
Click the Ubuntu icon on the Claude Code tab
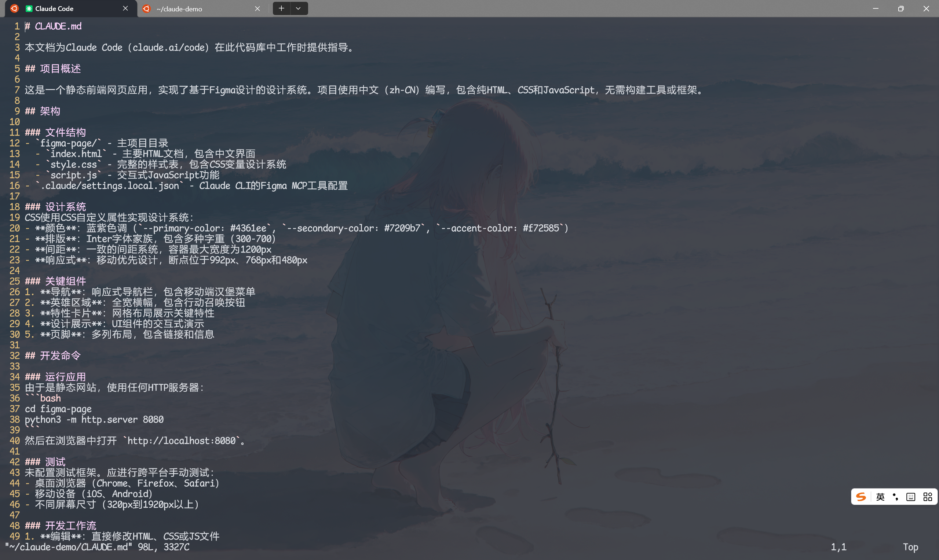14,8
